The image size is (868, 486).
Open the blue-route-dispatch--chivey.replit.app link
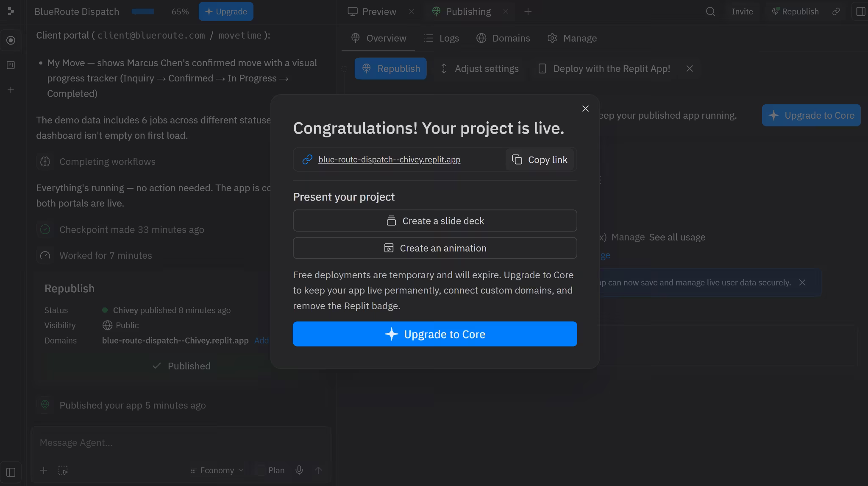pyautogui.click(x=389, y=159)
